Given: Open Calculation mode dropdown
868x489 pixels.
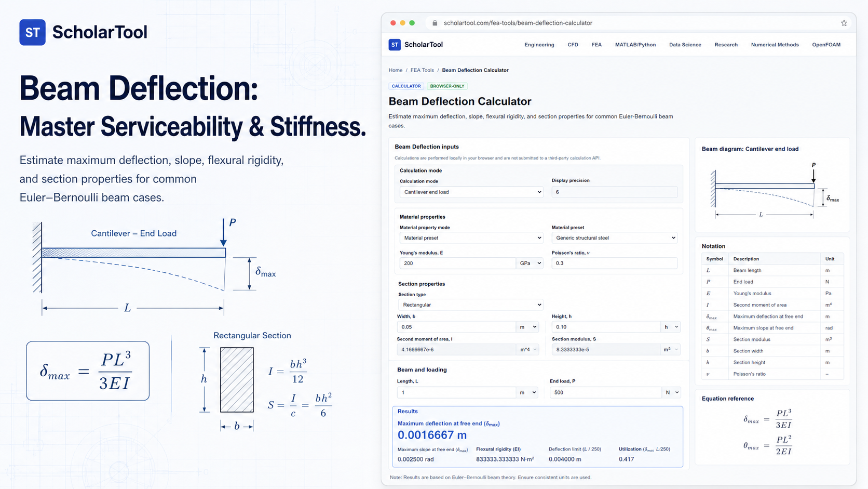Looking at the screenshot, I should 471,192.
